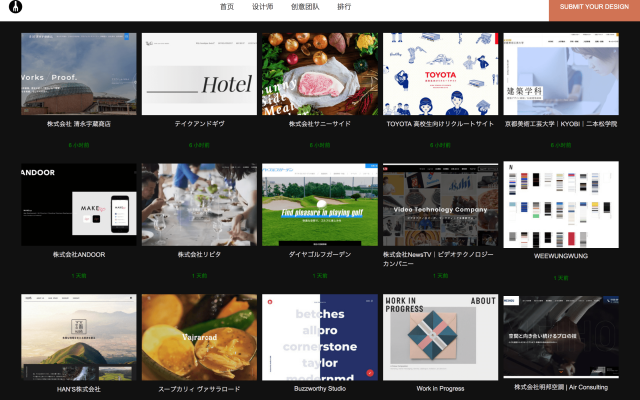Open the golf course thumbnail
The width and height of the screenshot is (640, 400).
click(x=320, y=204)
